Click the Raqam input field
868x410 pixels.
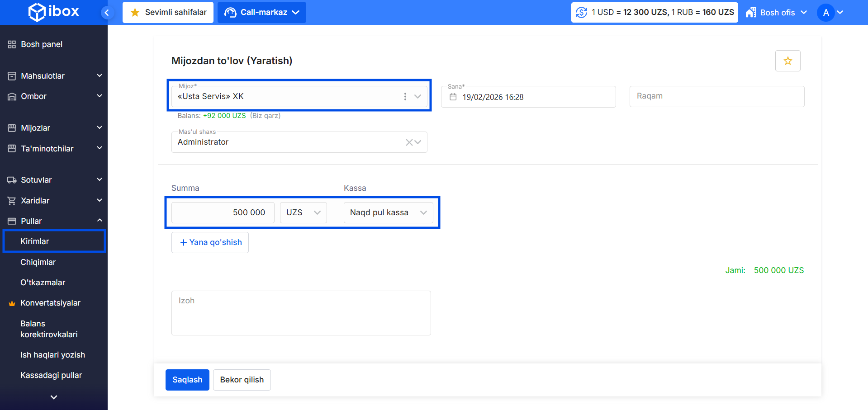[x=716, y=96]
